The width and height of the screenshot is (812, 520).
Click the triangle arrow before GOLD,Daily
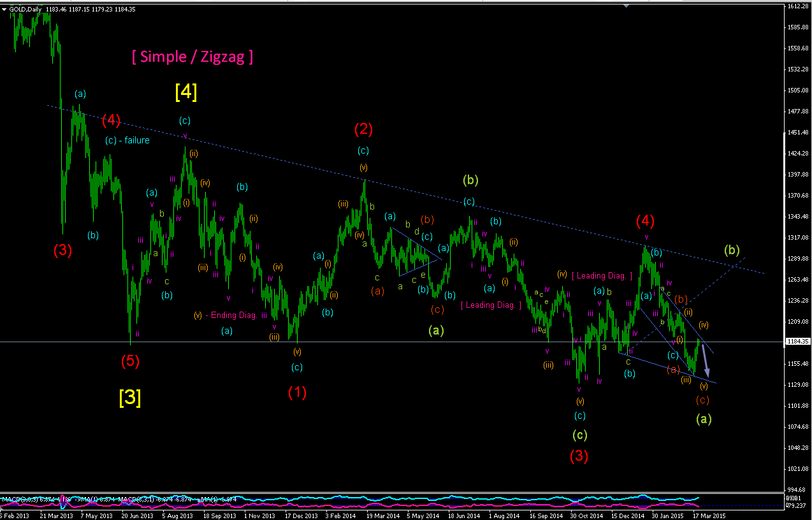4,10
